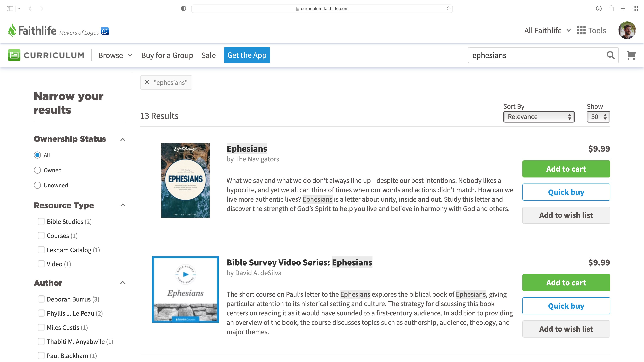The image size is (644, 362).
Task: Open the Show 30 results dropdown
Action: (598, 117)
